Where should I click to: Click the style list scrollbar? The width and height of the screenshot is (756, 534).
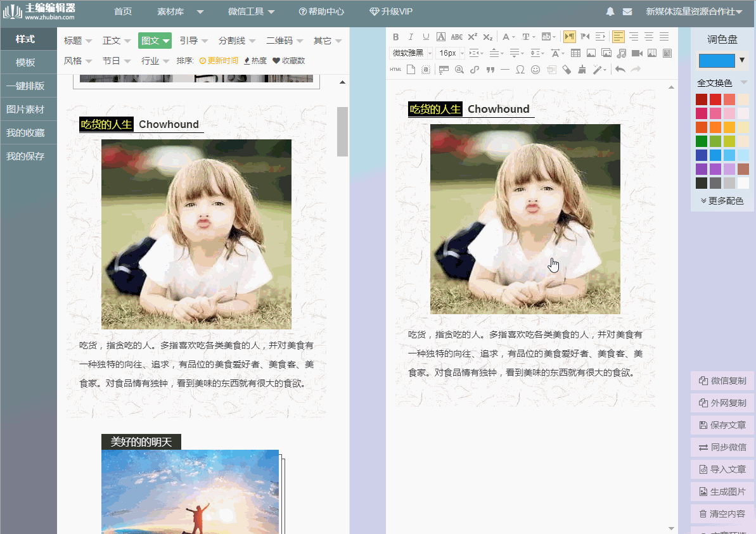[x=342, y=131]
